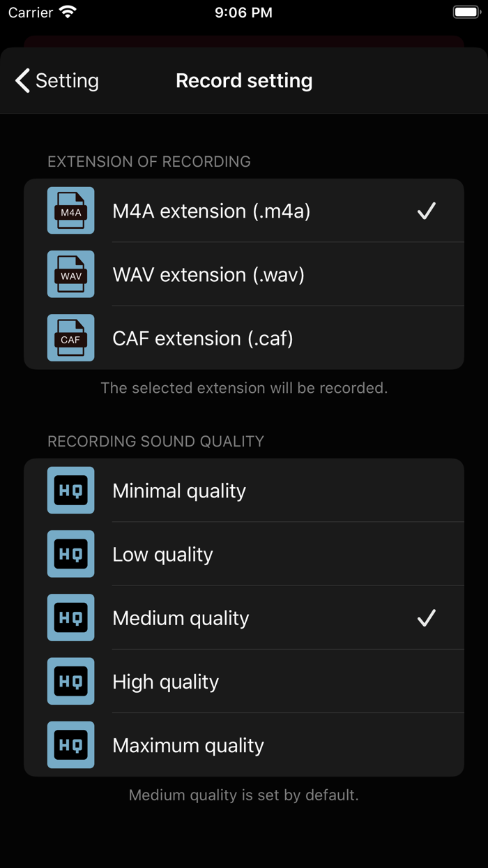Open the Setting screen via back button

pyautogui.click(x=56, y=80)
